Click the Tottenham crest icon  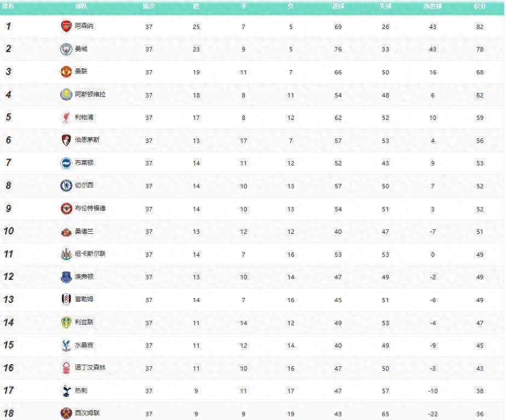[x=66, y=390]
